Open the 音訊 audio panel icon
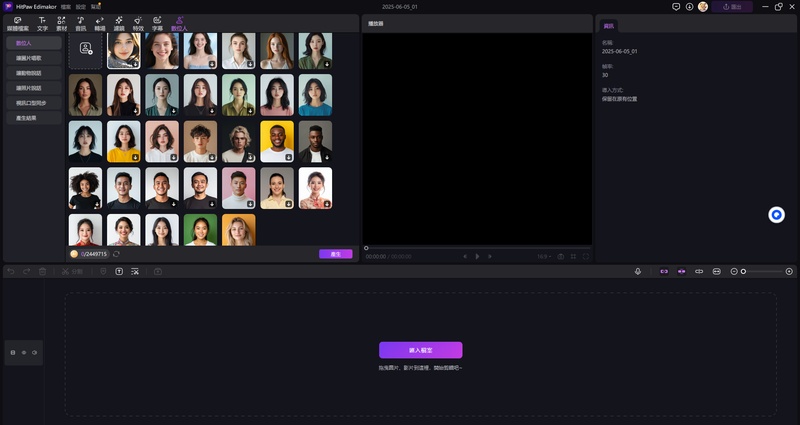The image size is (800, 425). [81, 22]
